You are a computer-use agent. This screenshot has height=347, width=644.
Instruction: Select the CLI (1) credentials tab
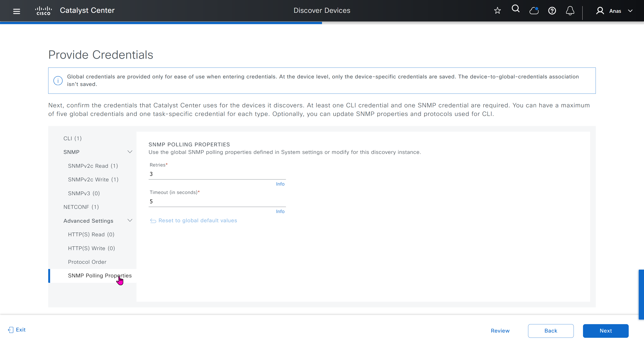click(x=73, y=138)
